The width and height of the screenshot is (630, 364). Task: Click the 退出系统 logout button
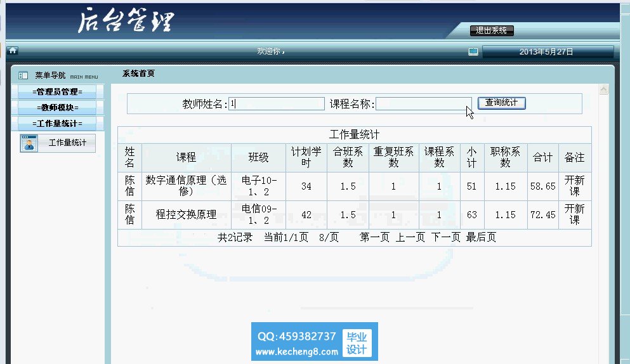pyautogui.click(x=492, y=30)
